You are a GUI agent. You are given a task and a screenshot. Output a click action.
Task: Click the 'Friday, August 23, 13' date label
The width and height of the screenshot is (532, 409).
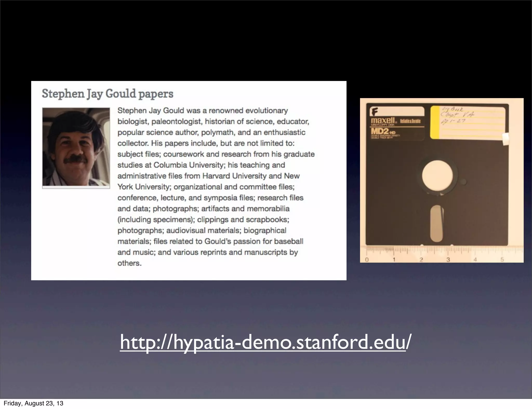[34, 403]
